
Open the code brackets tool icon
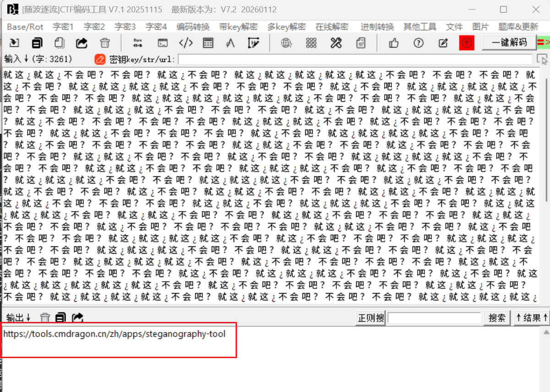pos(186,43)
